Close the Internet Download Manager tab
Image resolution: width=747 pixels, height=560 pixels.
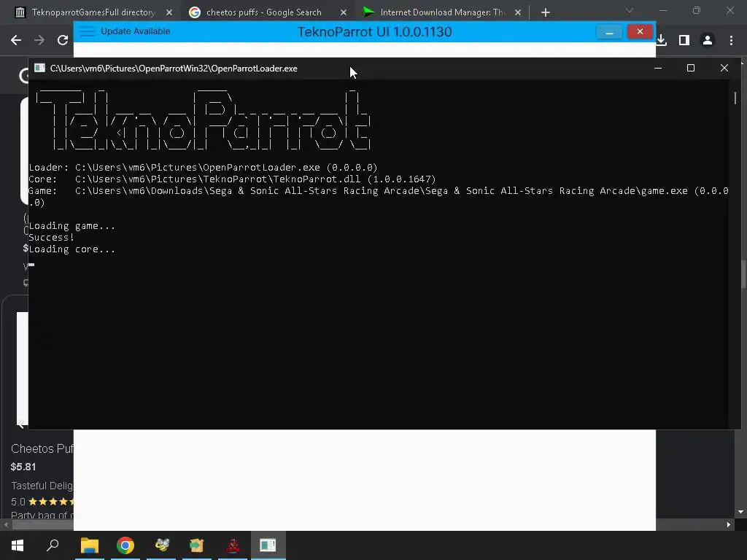518,12
